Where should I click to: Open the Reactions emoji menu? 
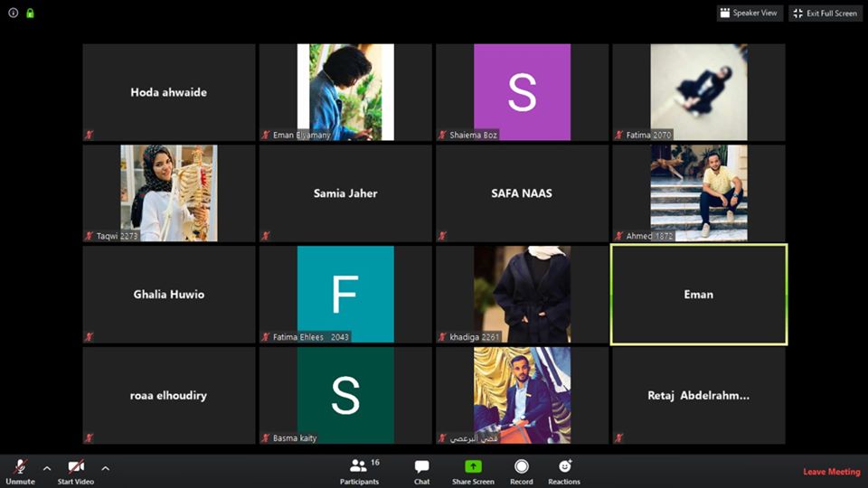click(564, 466)
